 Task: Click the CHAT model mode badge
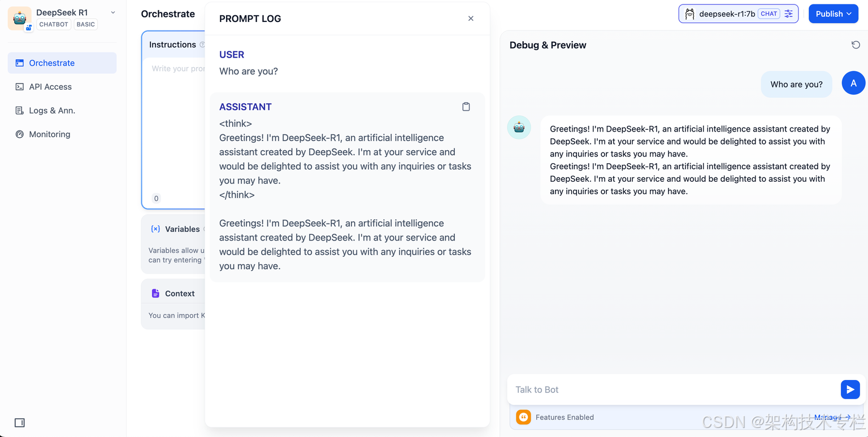coord(769,13)
